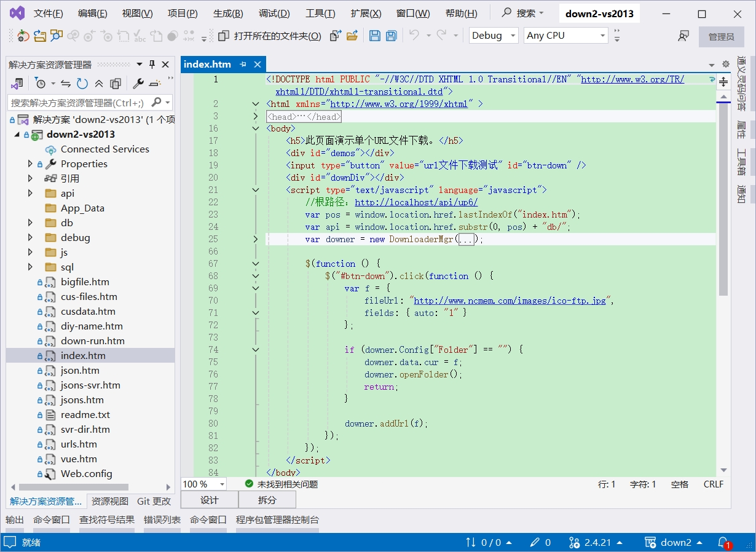Viewport: 756px width, 552px height.
Task: Click the notifications bell in status bar
Action: pos(723,542)
